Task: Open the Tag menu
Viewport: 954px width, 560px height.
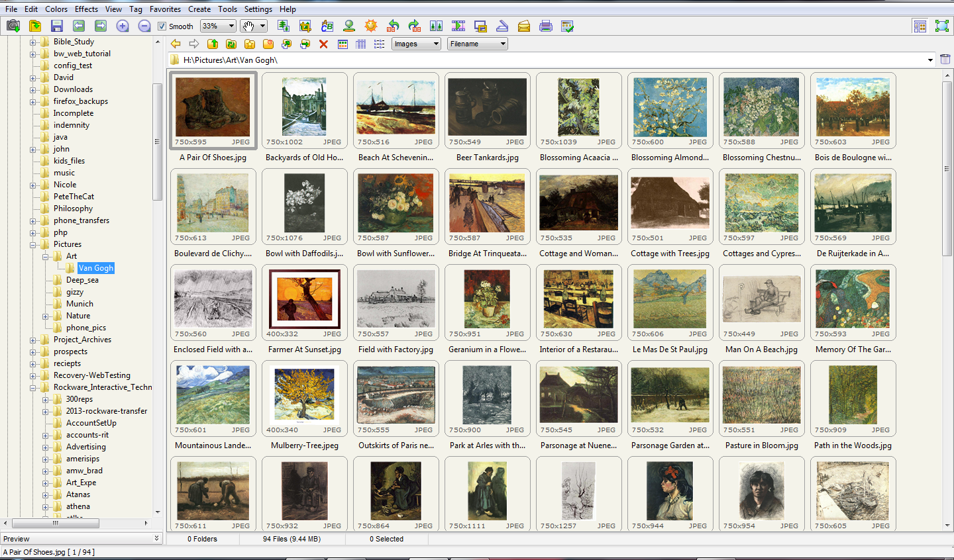Action: tap(136, 9)
